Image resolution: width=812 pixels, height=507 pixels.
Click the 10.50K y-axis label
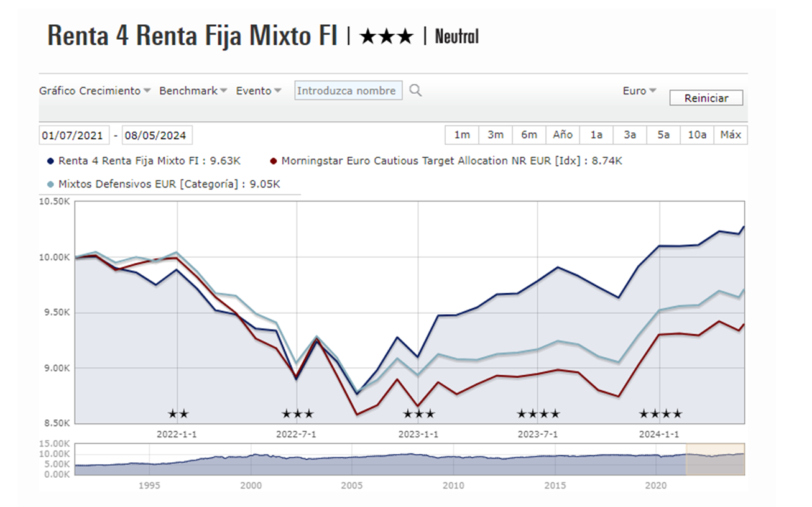pyautogui.click(x=54, y=202)
